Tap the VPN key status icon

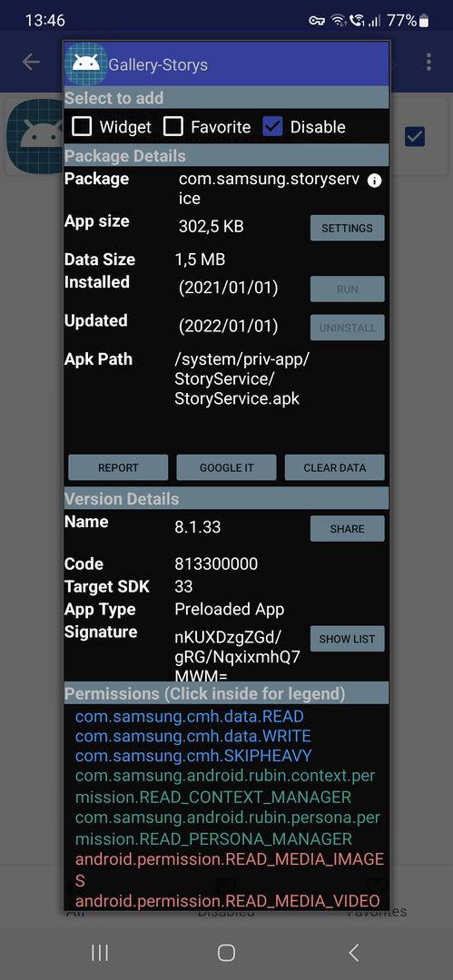(x=317, y=21)
